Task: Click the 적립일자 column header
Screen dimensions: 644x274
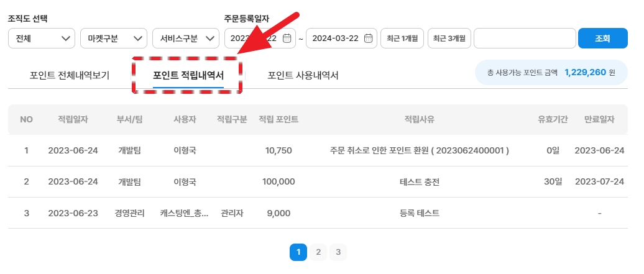Action: pyautogui.click(x=73, y=119)
